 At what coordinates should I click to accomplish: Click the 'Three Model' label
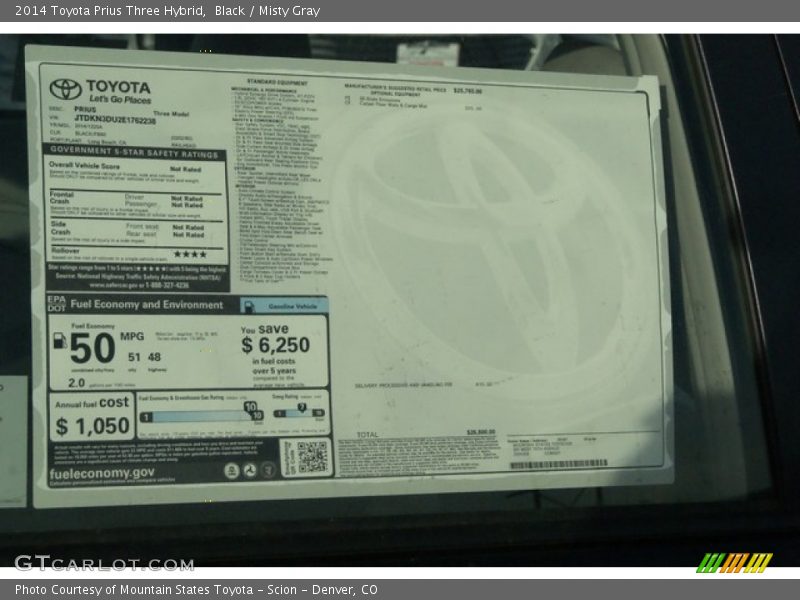click(171, 114)
